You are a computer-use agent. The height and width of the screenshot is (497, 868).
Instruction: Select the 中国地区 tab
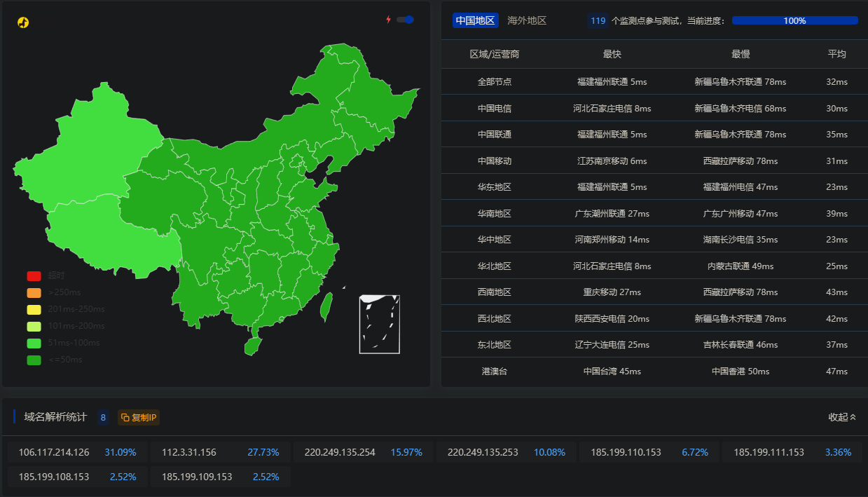click(474, 20)
